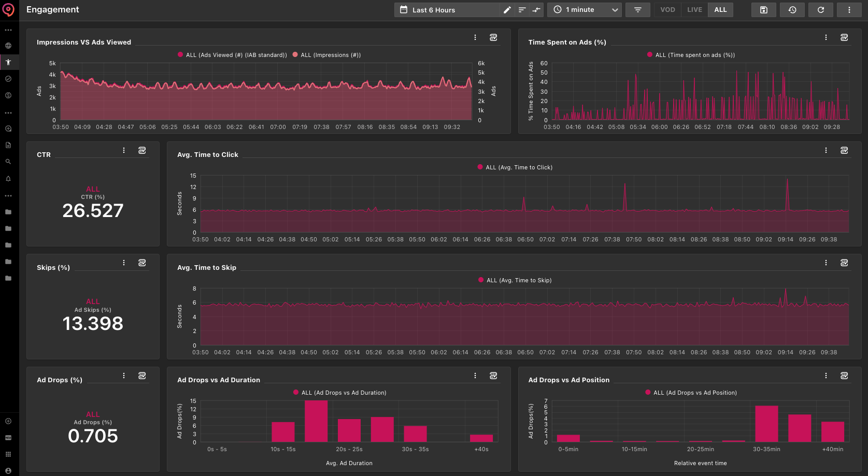Save the dashboard with the floppy disk icon
Screen dimensions: 868x476
point(764,10)
